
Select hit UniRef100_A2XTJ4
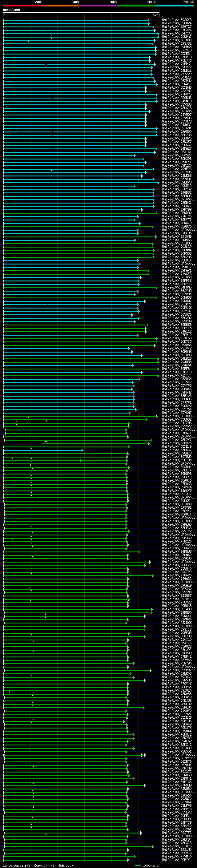pyautogui.click(x=177, y=375)
